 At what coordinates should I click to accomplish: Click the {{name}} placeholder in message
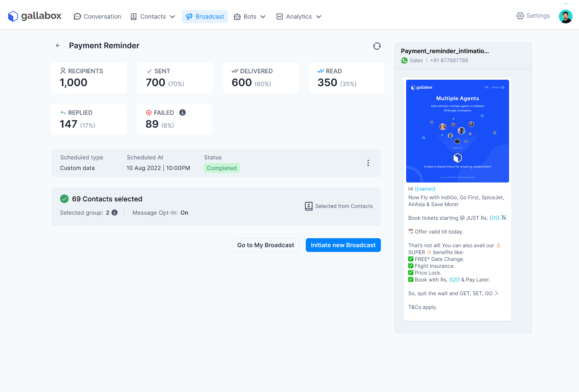point(425,189)
